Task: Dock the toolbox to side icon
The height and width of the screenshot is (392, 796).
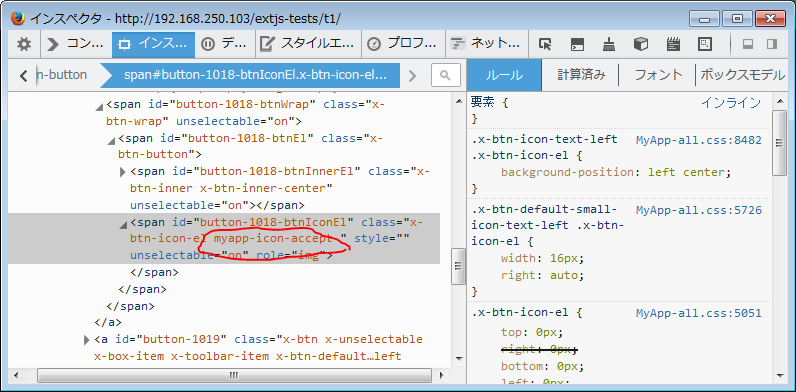Action: 772,45
